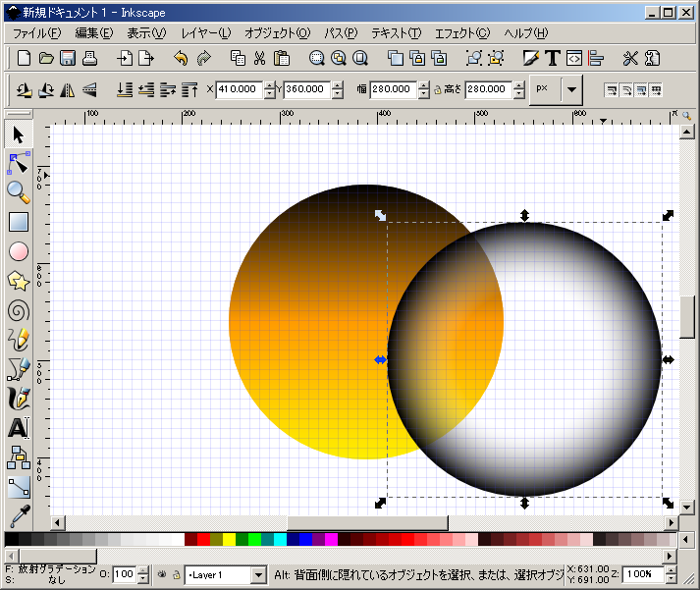Duplicate the selected object icon
The width and height of the screenshot is (700, 590).
tap(396, 59)
